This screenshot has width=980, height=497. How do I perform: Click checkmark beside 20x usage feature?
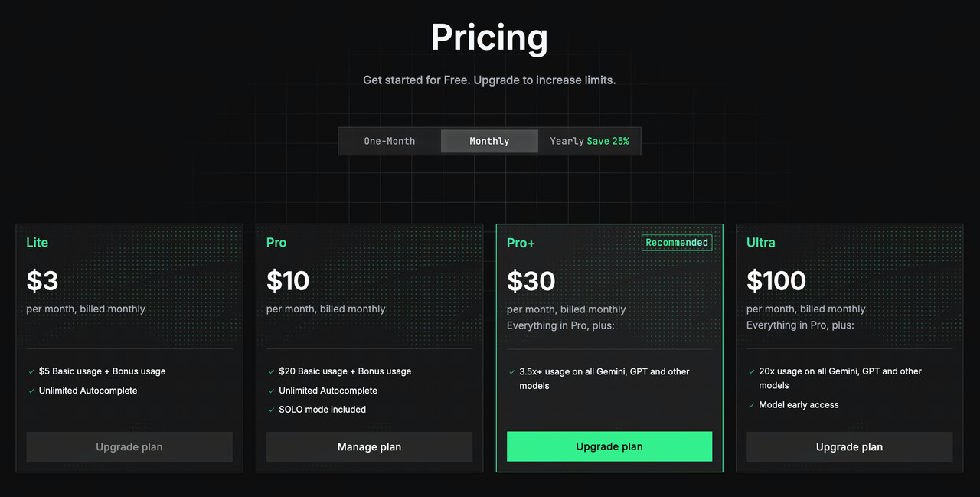(751, 371)
